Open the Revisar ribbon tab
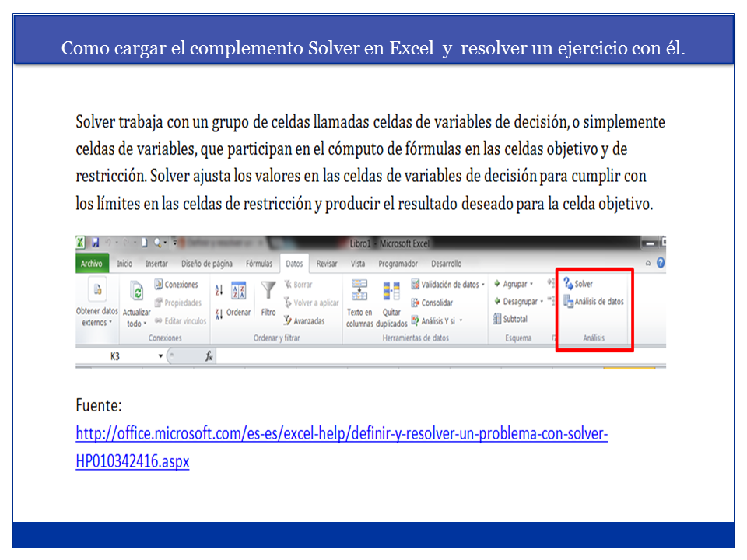The image size is (747, 560). [x=327, y=264]
